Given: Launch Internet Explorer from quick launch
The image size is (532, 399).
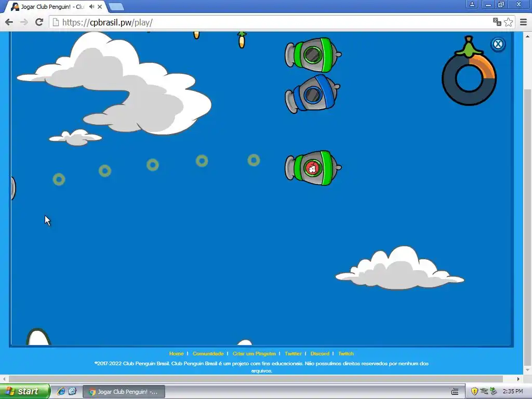Looking at the screenshot, I should 61,391.
